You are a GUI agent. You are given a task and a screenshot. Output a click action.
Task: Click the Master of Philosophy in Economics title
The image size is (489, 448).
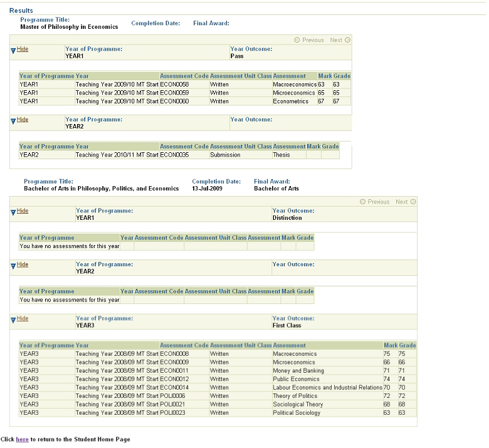[69, 27]
